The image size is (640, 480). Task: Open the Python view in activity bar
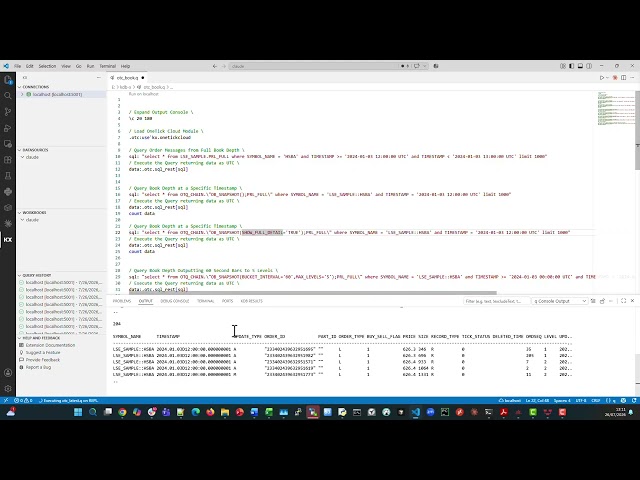(x=8, y=191)
